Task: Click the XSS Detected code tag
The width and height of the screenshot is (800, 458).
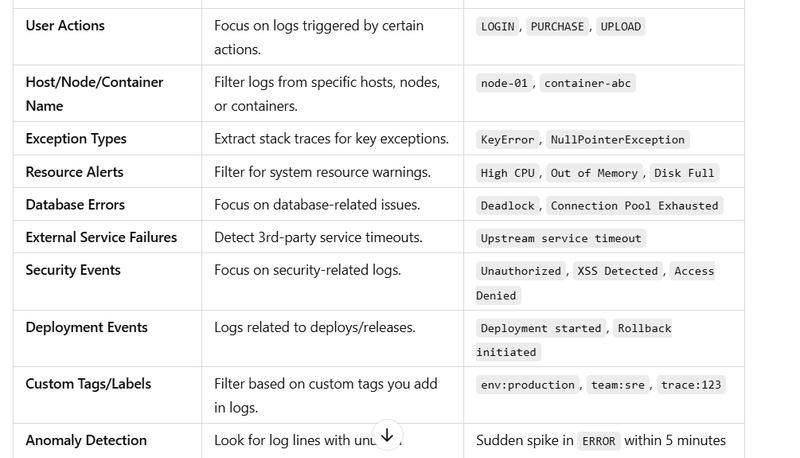Action: 617,271
